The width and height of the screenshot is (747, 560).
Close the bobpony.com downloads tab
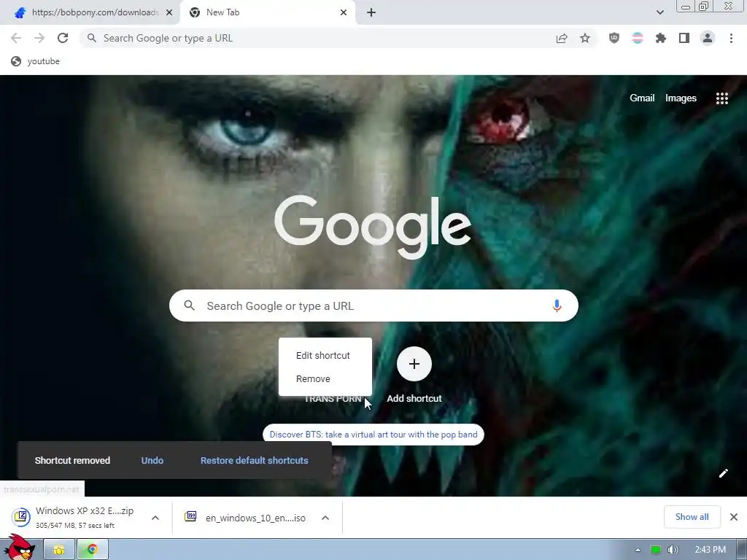[x=169, y=12]
